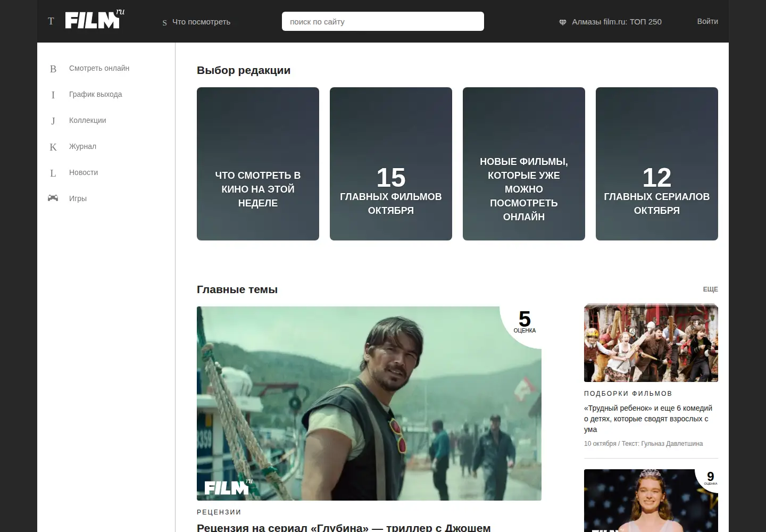
Task: Open the thumbnail of the girl in a tiara
Action: [x=651, y=501]
